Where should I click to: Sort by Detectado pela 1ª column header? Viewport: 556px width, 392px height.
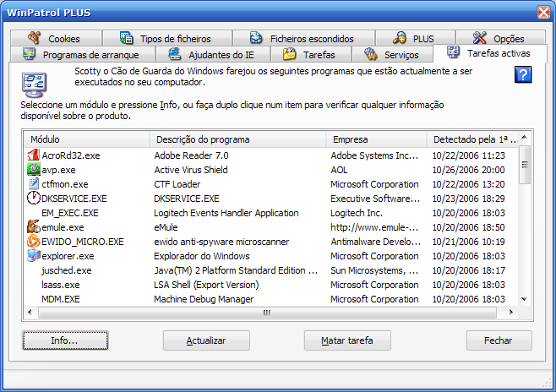(x=473, y=139)
